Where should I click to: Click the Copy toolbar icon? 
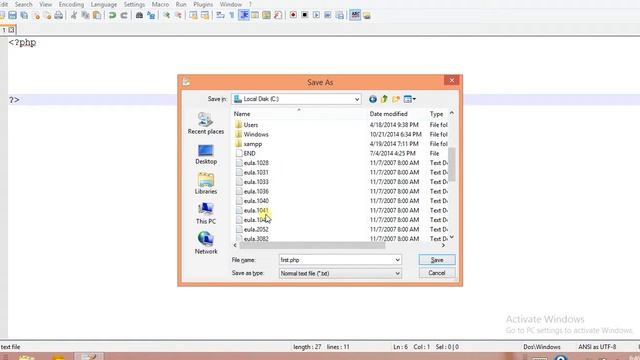(x=85, y=15)
